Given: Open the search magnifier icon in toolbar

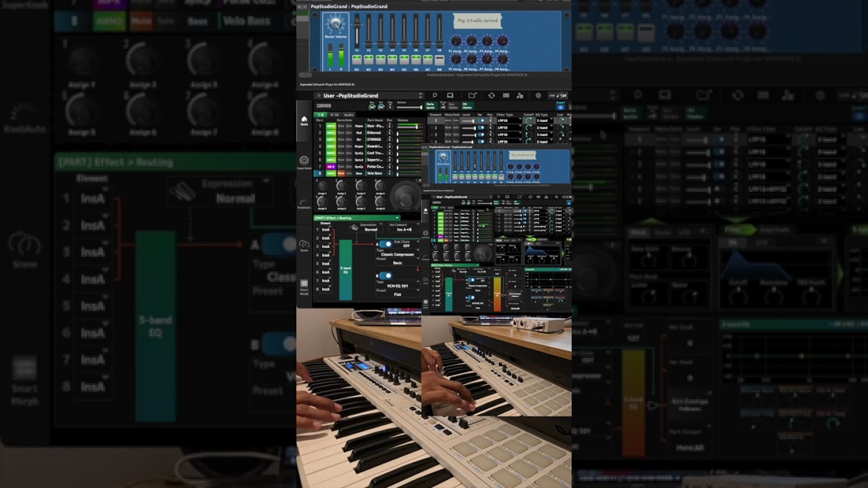Looking at the screenshot, I should pos(435,96).
